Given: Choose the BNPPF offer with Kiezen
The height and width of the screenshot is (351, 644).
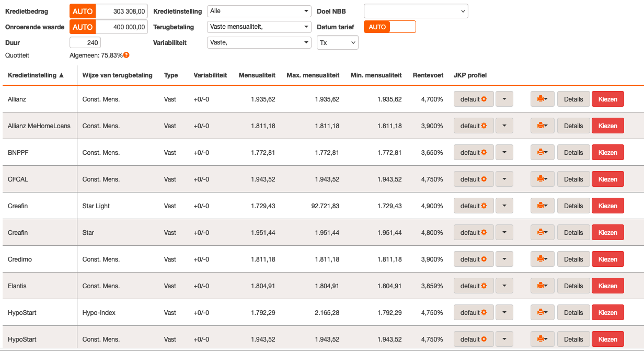Looking at the screenshot, I should (x=607, y=153).
